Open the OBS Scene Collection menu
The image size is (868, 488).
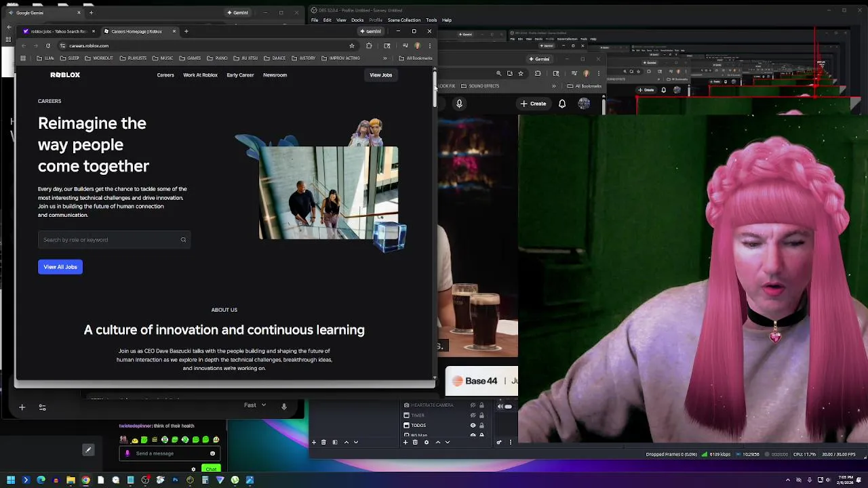404,20
